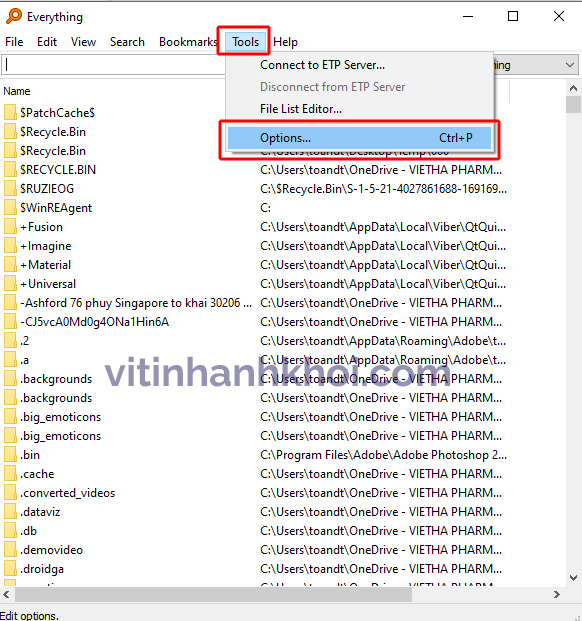
Task: Select the .droidga folder icon
Action: (x=10, y=569)
